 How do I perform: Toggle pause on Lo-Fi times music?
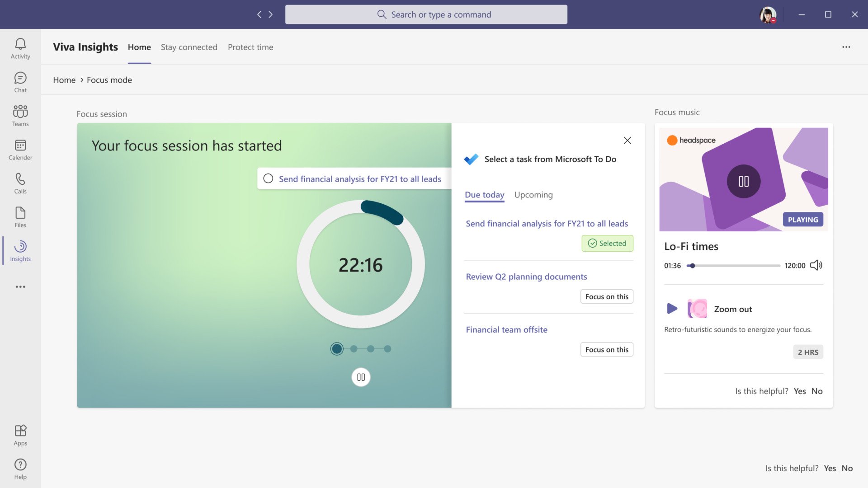tap(743, 181)
